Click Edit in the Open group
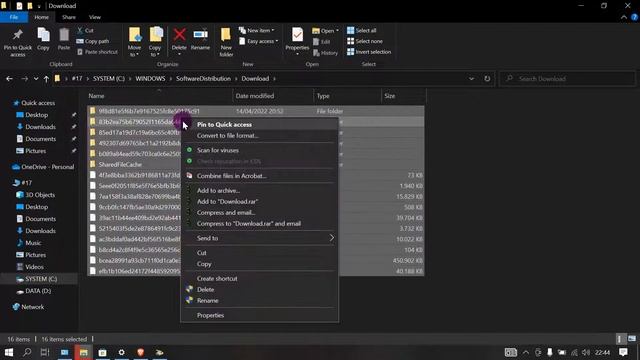The image size is (640, 360). pyautogui.click(x=322, y=42)
